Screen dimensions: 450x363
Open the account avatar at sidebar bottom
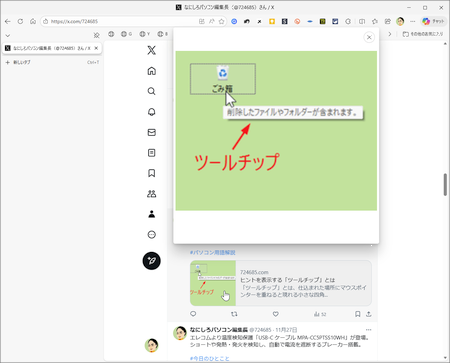point(152,345)
